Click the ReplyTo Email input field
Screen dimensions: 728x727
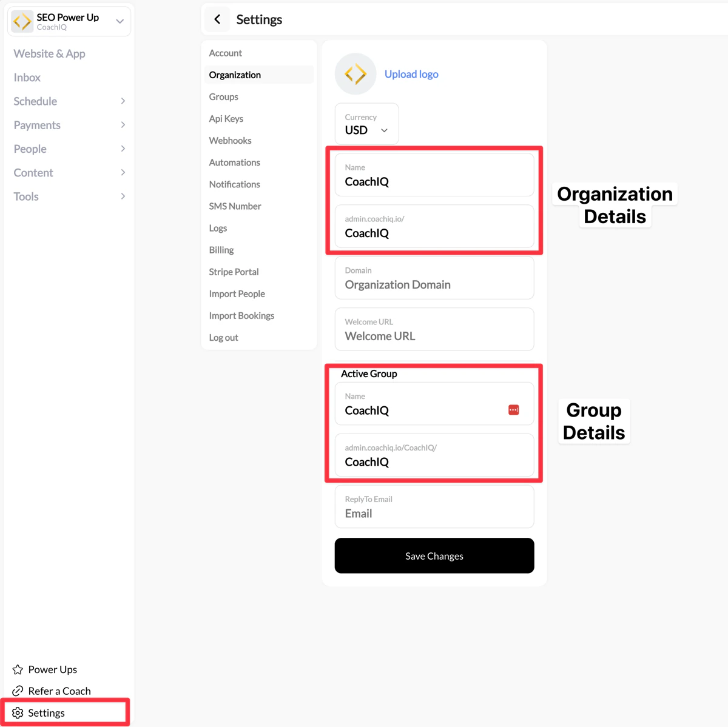(x=434, y=506)
